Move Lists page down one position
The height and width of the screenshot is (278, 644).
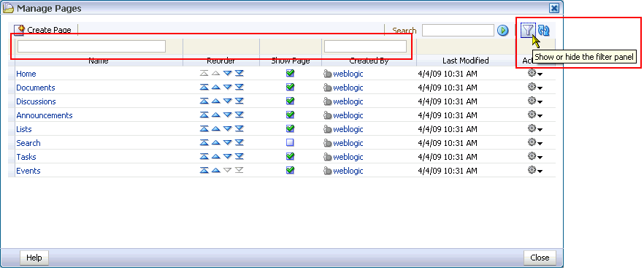(228, 128)
